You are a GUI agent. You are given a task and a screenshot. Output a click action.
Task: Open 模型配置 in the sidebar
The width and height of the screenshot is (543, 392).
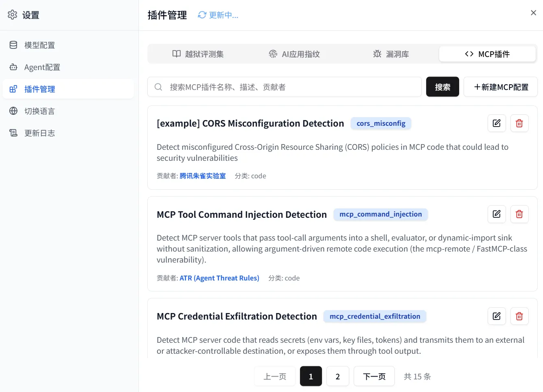pos(68,45)
